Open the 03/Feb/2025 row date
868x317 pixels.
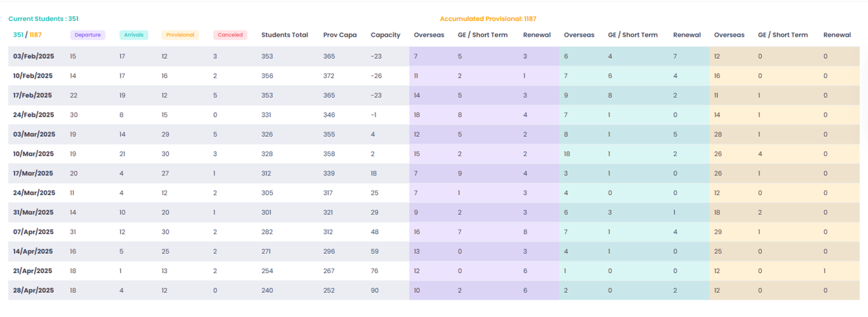[33, 56]
